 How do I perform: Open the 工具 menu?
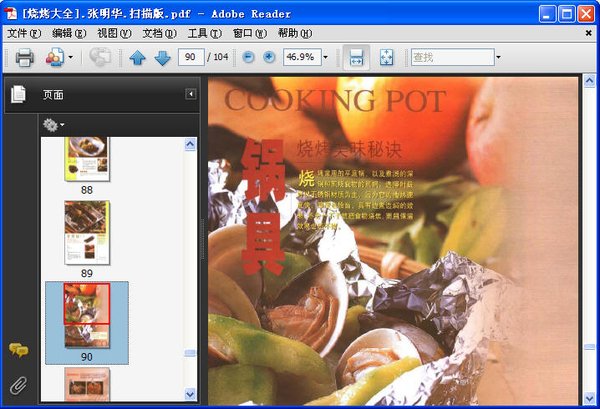click(204, 34)
